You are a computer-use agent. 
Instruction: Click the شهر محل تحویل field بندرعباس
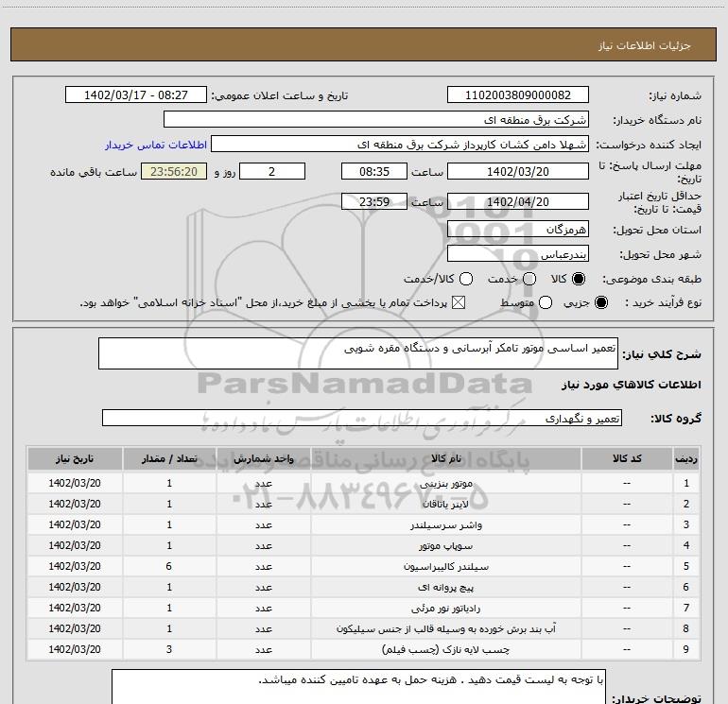(517, 254)
